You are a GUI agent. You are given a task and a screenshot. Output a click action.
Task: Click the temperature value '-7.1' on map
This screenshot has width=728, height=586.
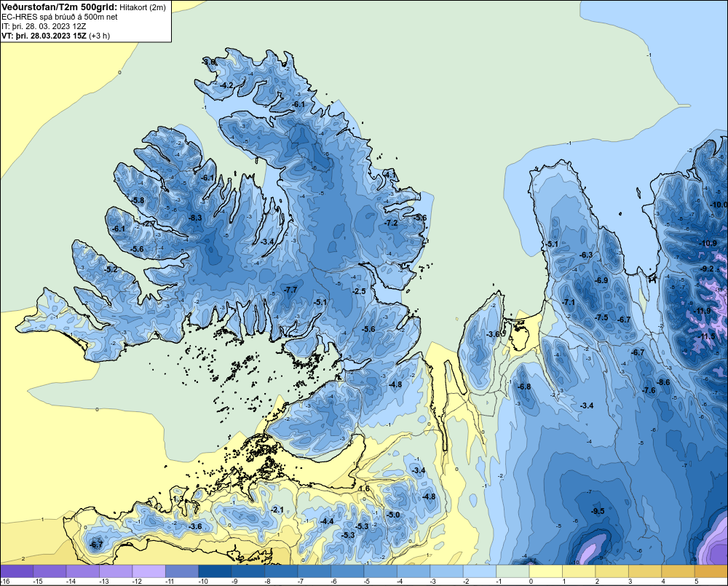coord(569,302)
